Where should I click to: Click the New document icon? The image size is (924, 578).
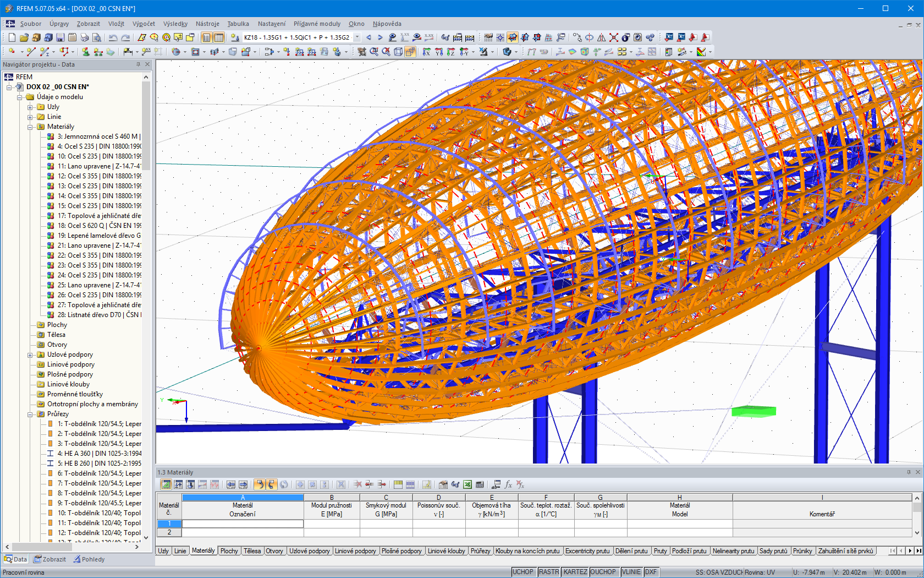click(12, 37)
